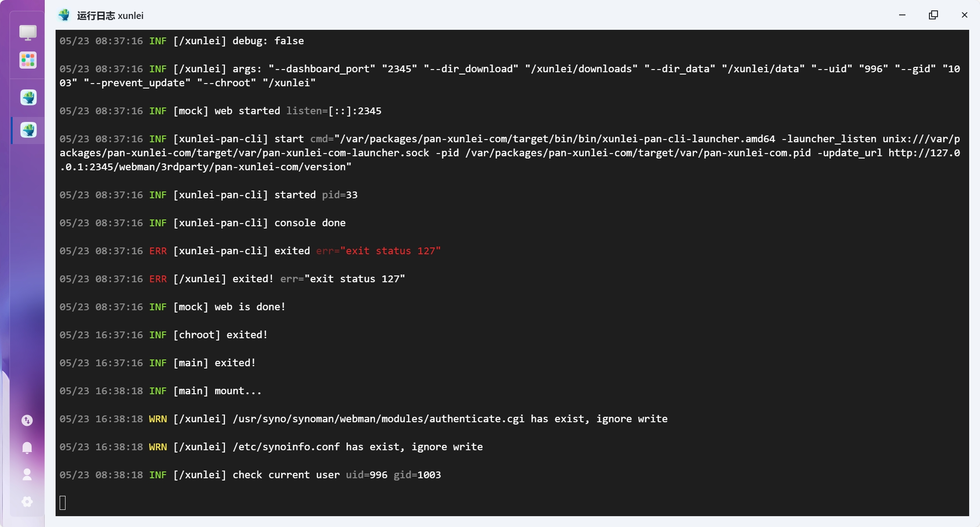Click the xunlei logo in title bar
The image size is (980, 527).
coord(64,15)
